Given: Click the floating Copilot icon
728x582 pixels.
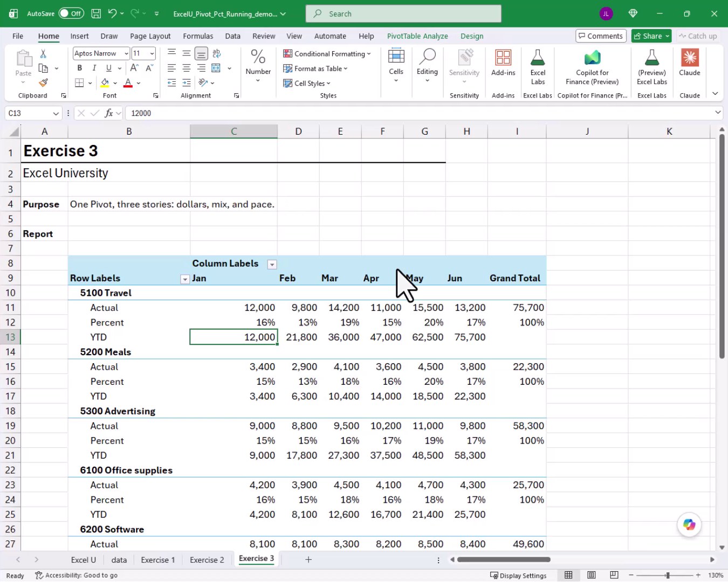Looking at the screenshot, I should coord(689,524).
